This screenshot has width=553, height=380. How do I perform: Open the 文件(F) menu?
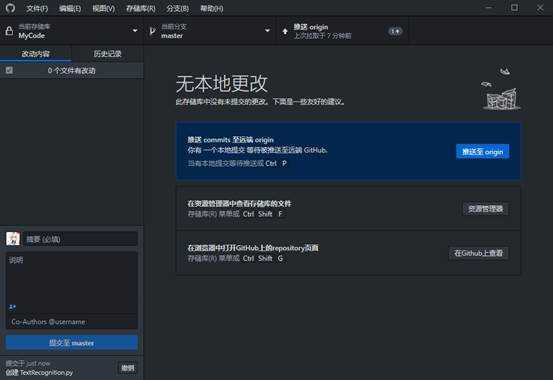pos(37,8)
